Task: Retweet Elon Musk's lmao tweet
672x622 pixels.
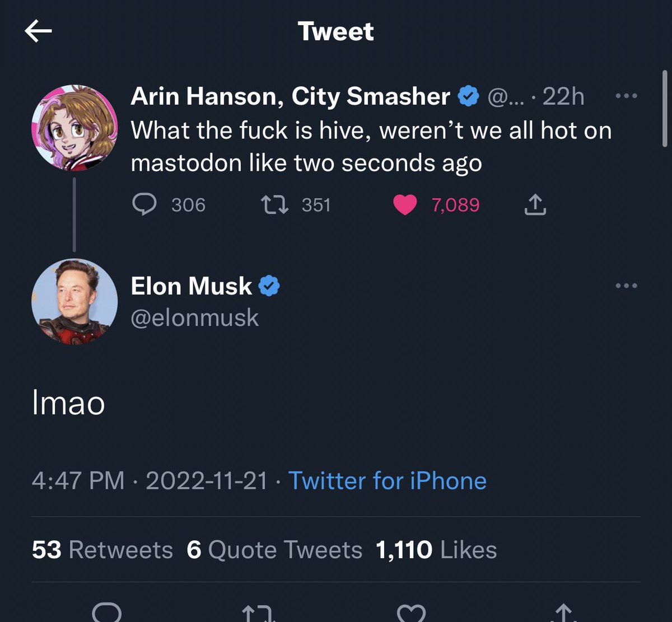Action: (258, 614)
